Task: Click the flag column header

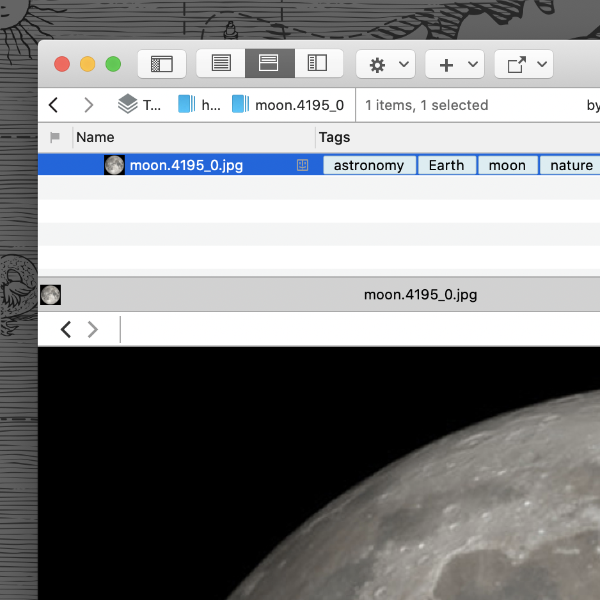Action: [x=55, y=137]
